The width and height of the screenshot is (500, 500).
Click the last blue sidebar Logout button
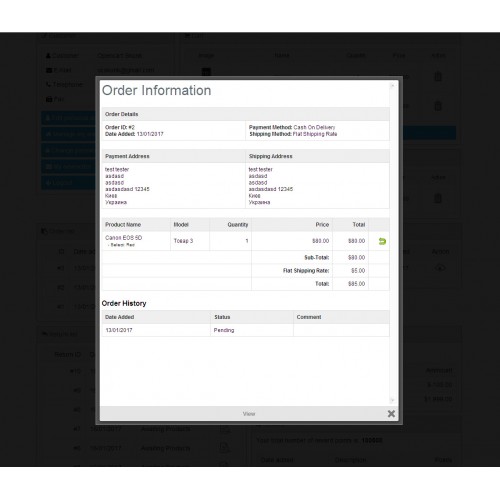[68, 182]
